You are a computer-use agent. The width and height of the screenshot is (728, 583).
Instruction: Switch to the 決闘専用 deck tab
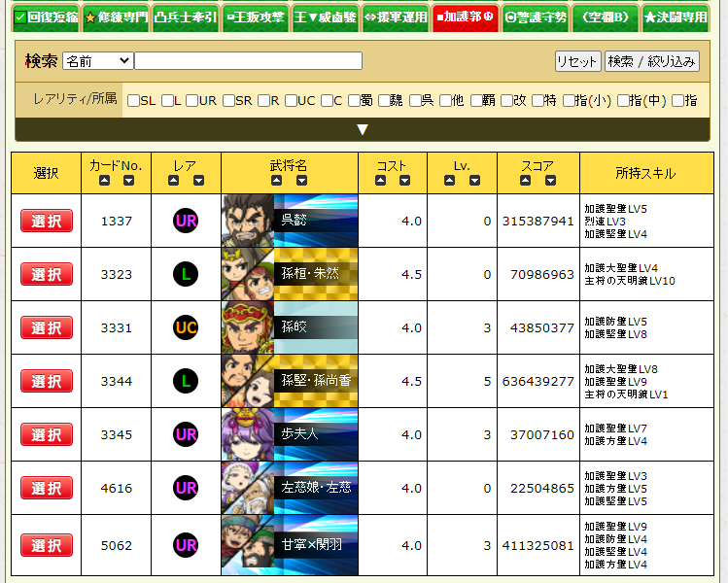point(676,17)
